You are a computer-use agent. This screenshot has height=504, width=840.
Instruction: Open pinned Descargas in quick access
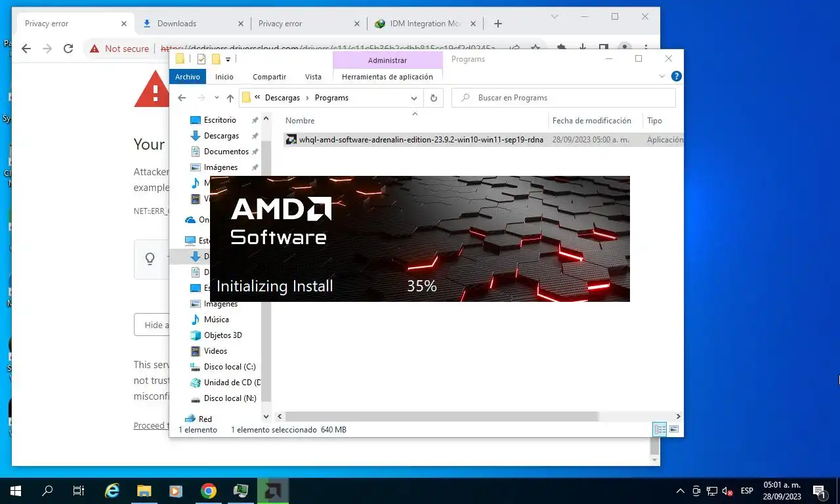pos(221,136)
